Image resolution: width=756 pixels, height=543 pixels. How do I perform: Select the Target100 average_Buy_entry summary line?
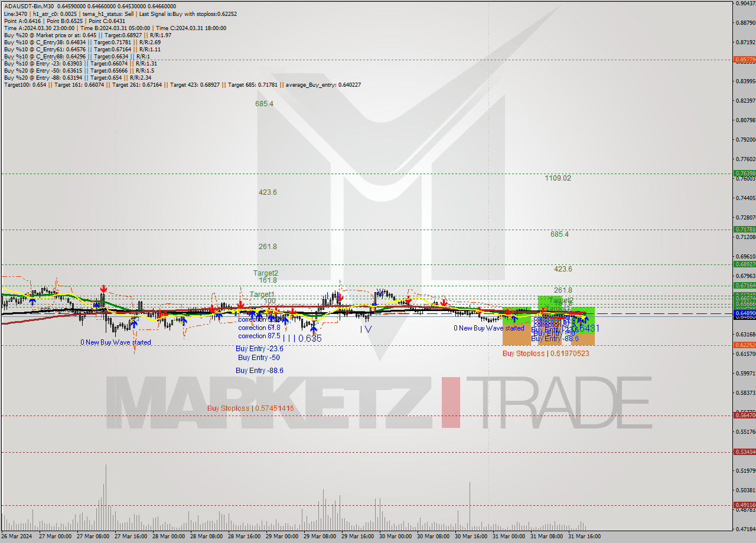point(183,84)
